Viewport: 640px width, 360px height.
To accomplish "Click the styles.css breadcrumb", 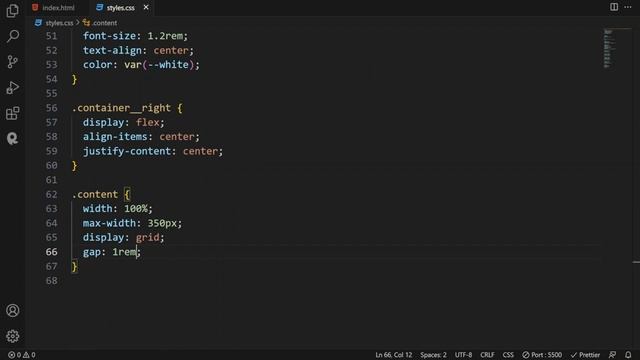I will point(54,23).
